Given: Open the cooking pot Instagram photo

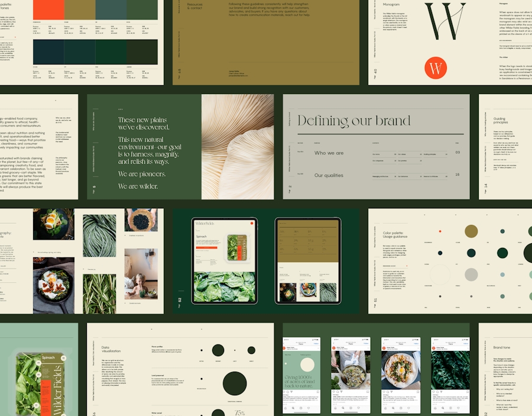Looking at the screenshot, I should point(351,370).
